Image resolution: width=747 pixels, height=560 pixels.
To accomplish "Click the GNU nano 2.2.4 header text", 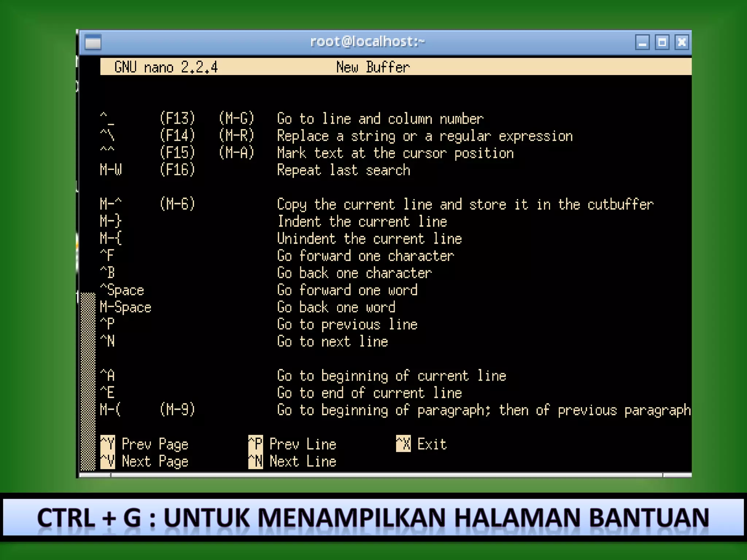I will [x=166, y=67].
